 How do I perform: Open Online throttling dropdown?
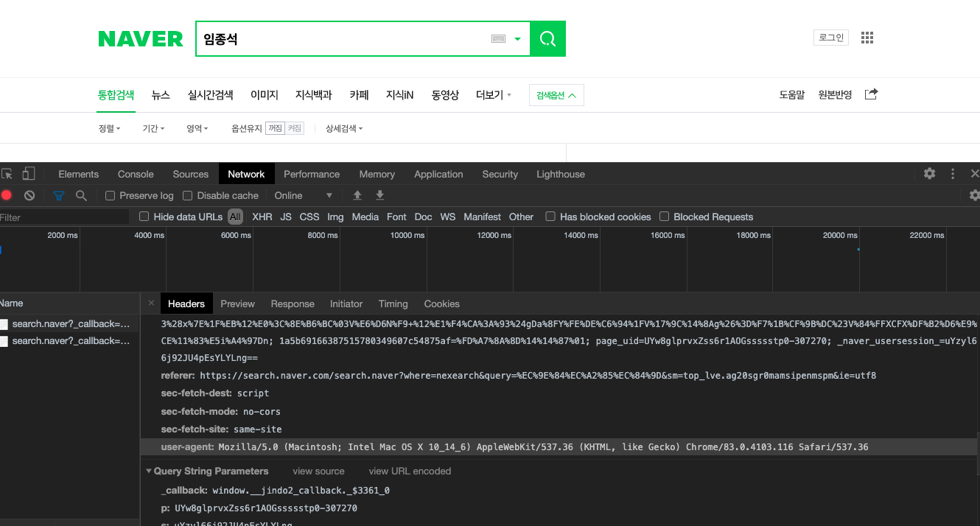[x=304, y=195]
